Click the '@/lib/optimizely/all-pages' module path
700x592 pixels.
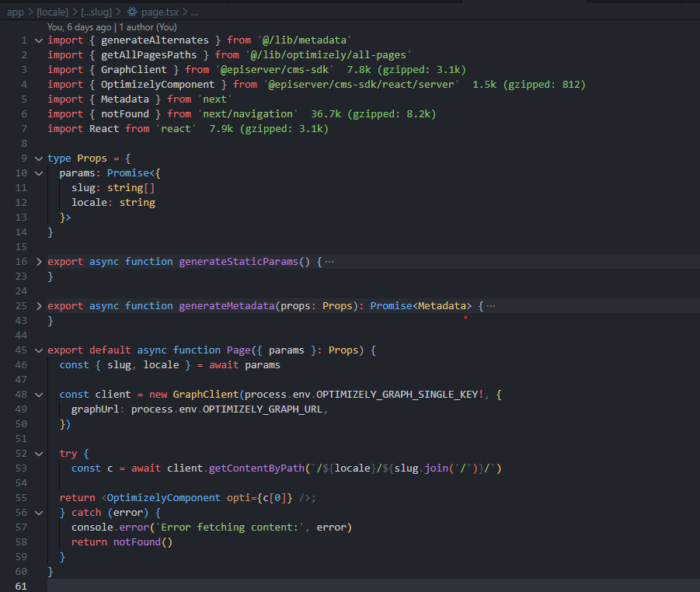[328, 55]
